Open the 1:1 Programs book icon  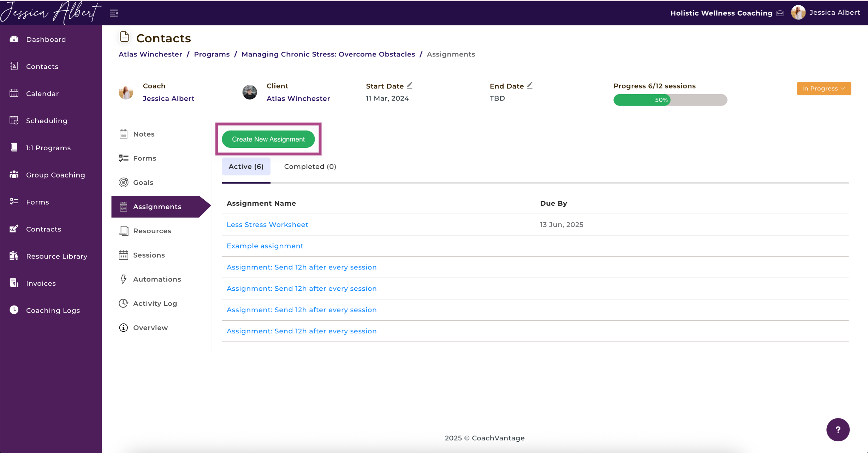coord(14,147)
